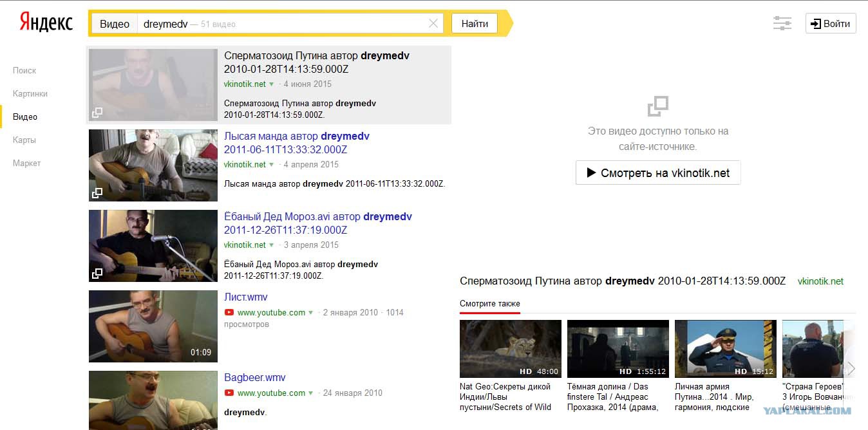
Task: Open the vkinotik.net link beside the player title
Action: click(x=820, y=281)
